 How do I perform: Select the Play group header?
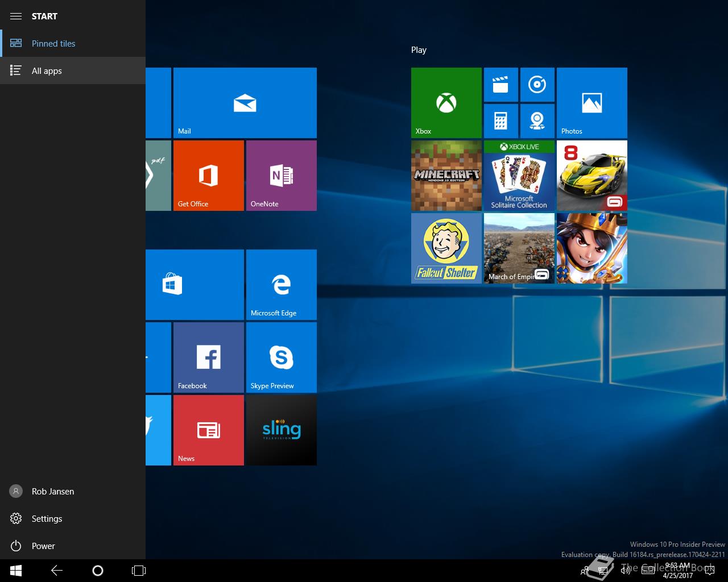(x=419, y=50)
